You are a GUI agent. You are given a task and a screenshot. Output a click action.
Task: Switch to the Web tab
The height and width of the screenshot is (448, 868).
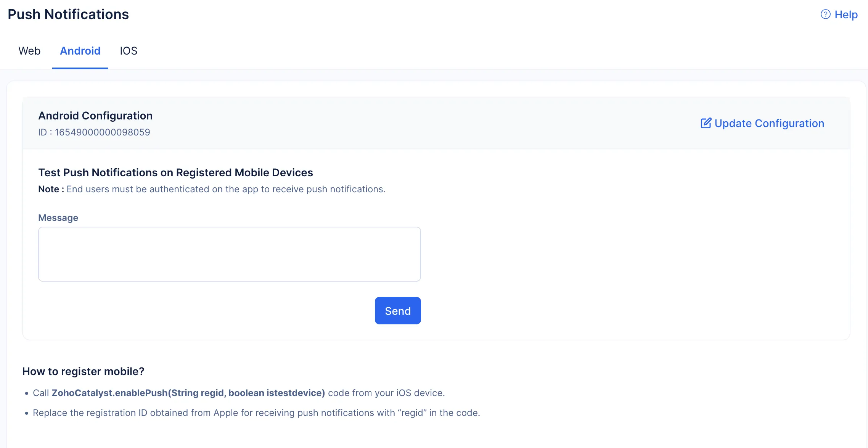[29, 51]
